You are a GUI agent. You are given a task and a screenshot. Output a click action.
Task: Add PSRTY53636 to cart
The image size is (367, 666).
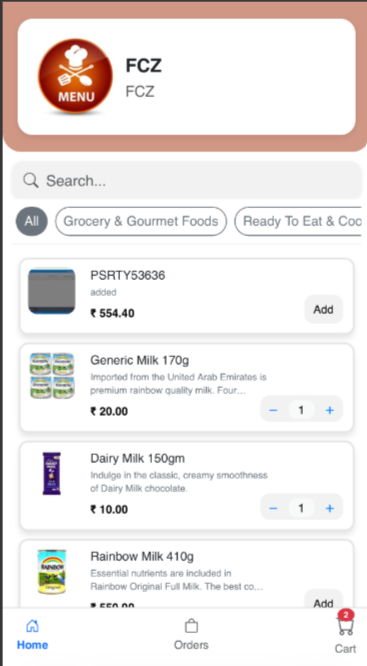click(x=324, y=310)
